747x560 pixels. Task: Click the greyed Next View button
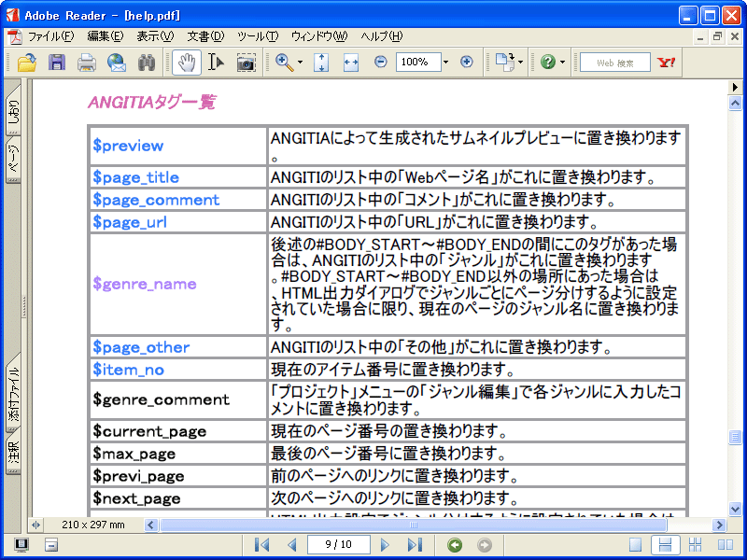[484, 545]
